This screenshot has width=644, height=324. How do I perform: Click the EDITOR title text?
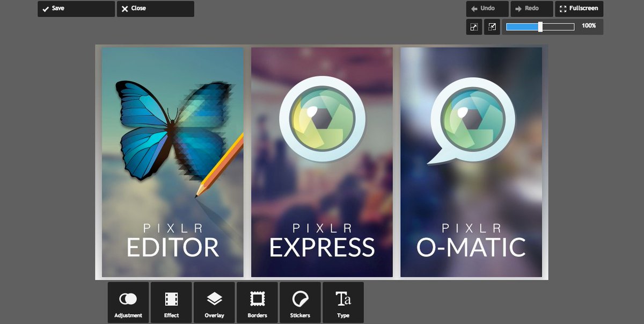point(173,248)
